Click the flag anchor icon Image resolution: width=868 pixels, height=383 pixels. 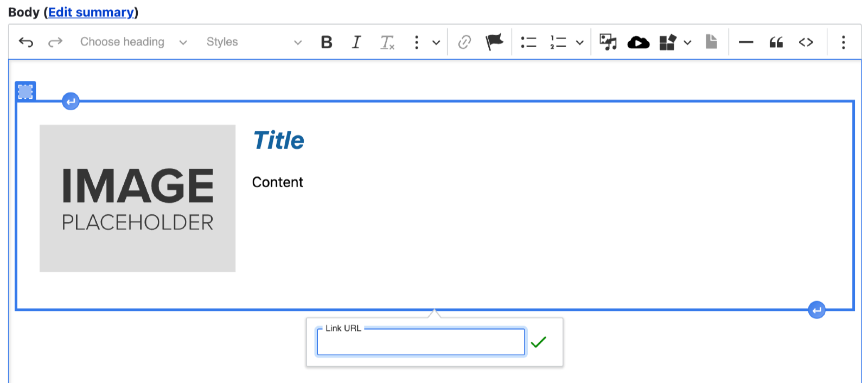point(494,42)
